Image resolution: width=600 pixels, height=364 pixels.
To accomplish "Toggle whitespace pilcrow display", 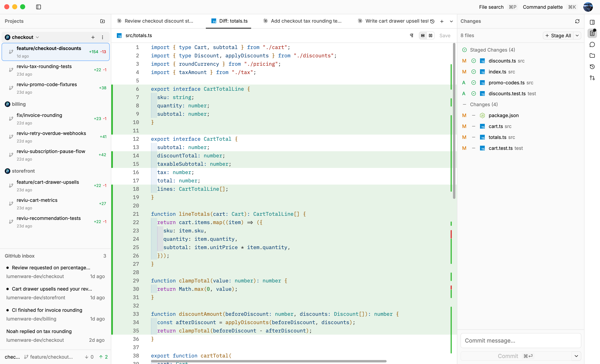I will click(x=411, y=36).
